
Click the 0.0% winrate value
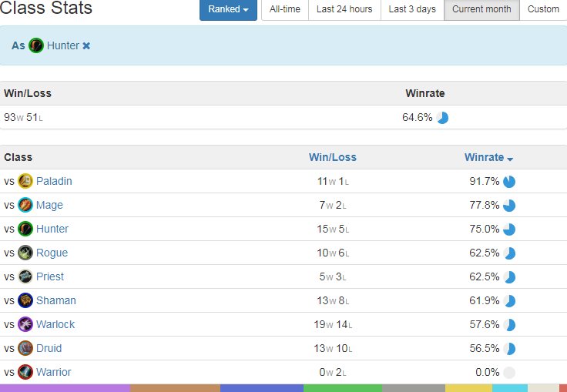[488, 372]
